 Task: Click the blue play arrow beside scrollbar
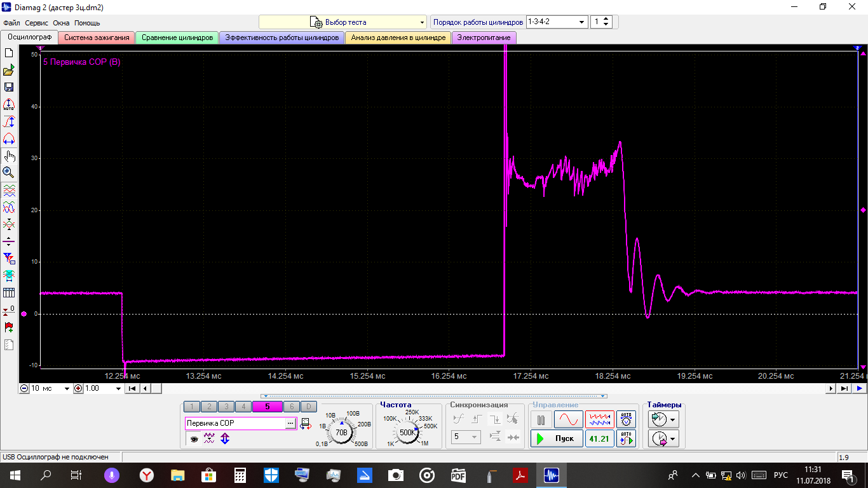859,388
